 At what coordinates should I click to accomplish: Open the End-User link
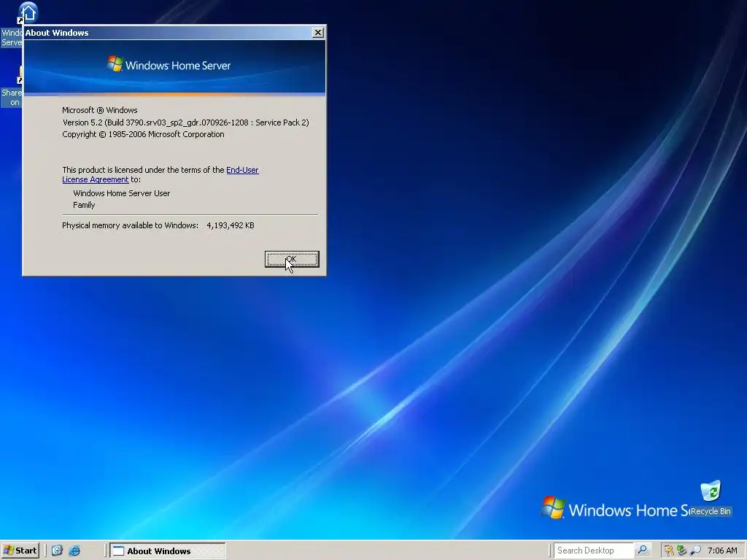coord(242,170)
